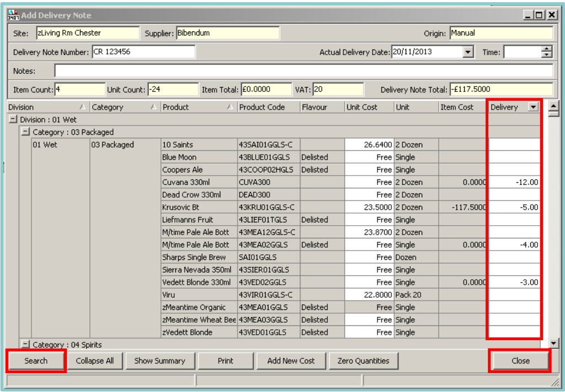Sort by the Product column header arrow

tap(230, 107)
